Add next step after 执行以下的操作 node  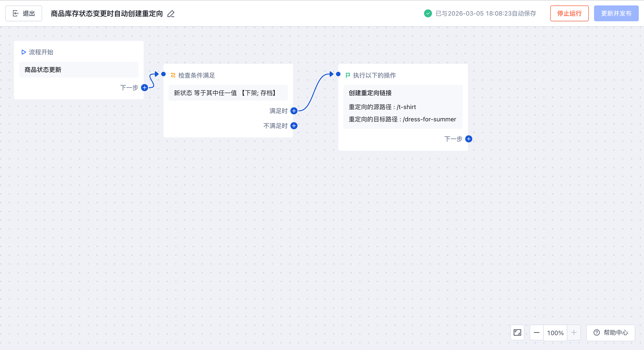click(469, 139)
